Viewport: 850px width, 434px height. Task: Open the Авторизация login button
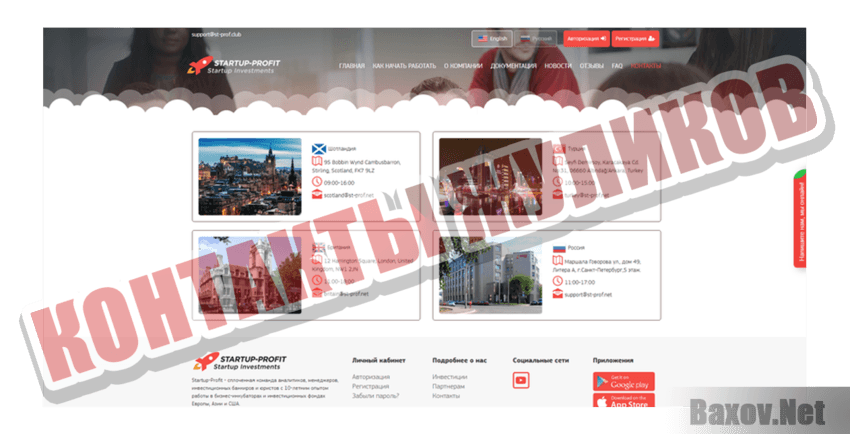[x=587, y=39]
